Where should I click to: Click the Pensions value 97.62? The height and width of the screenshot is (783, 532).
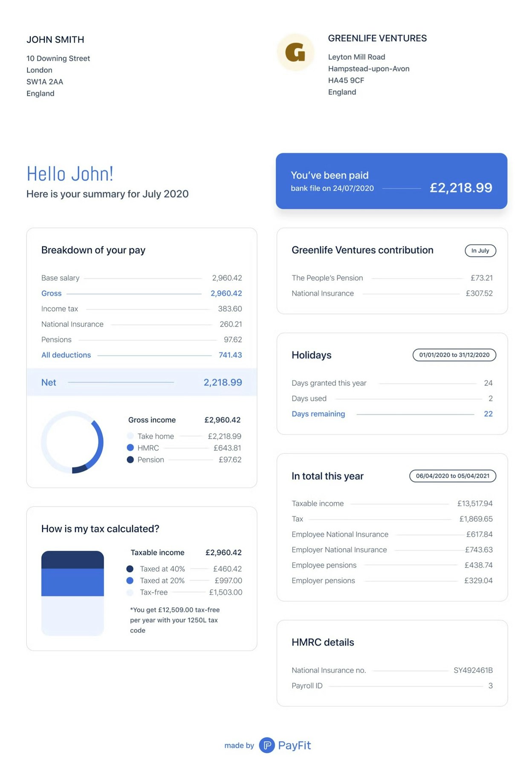click(x=233, y=339)
